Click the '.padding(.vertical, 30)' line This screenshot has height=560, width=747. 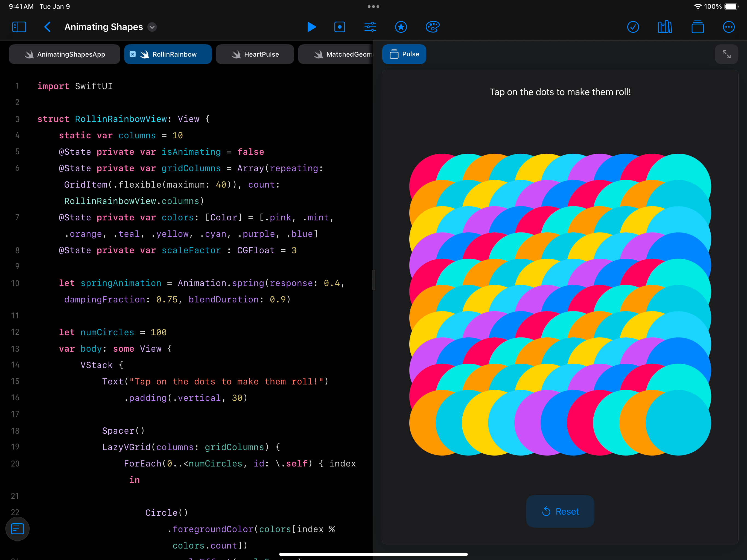[186, 398]
